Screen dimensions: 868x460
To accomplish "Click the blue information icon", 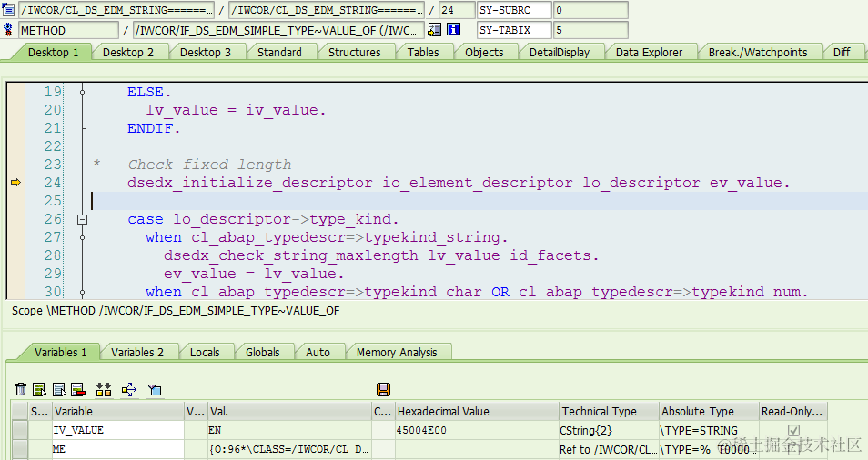I will (453, 29).
